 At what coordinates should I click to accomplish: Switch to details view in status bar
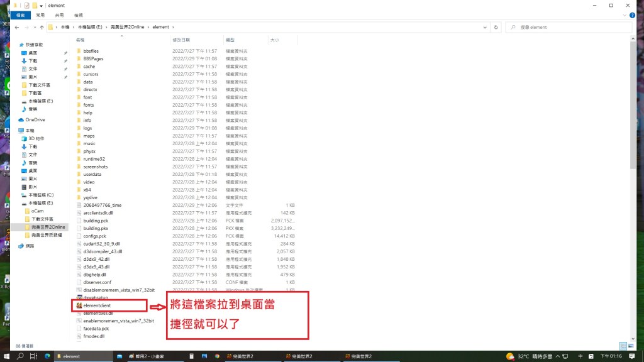[x=623, y=346]
